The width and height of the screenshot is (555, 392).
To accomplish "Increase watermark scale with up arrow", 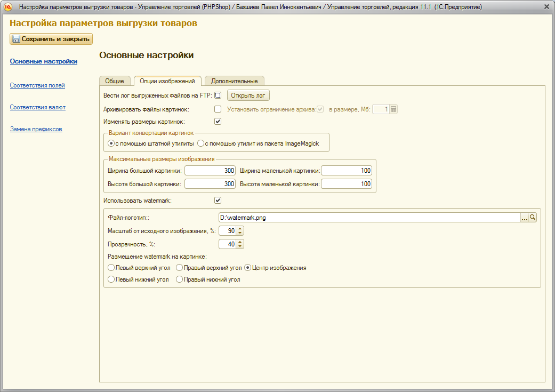I will coord(240,229).
